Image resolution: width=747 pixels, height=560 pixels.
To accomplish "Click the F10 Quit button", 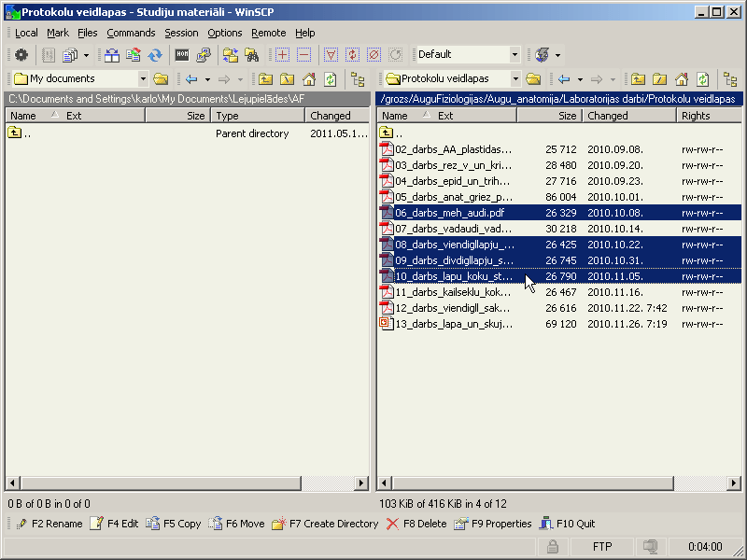I will tap(567, 524).
